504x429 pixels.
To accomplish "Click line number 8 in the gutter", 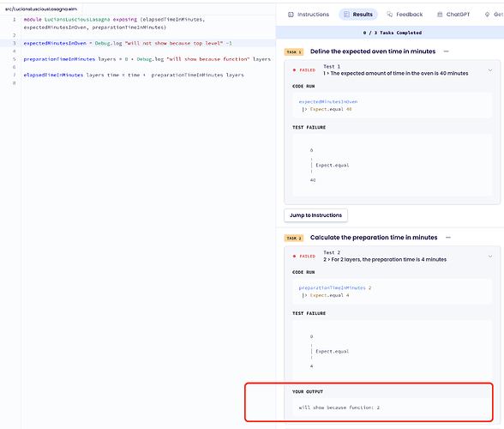I will tap(14, 83).
